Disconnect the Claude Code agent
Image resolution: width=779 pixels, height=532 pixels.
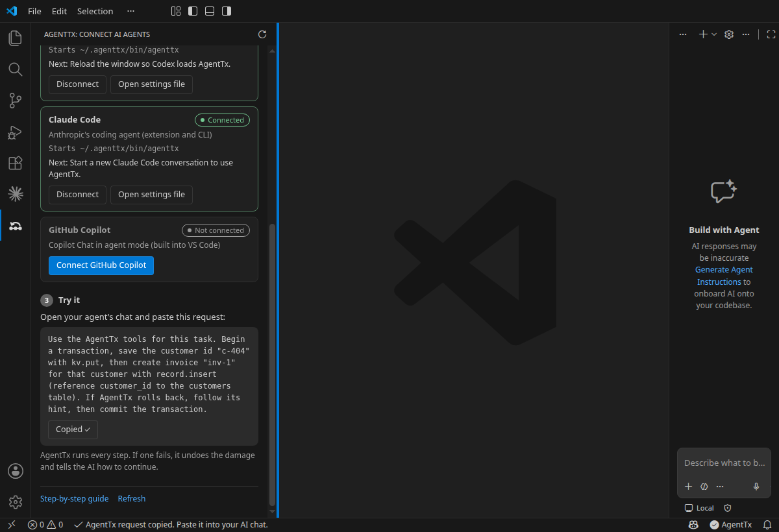tap(77, 195)
